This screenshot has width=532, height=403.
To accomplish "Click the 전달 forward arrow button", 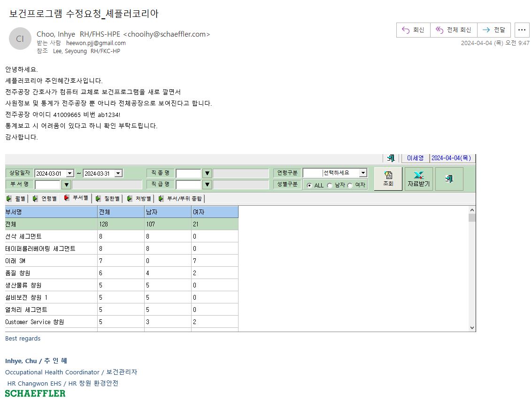I will (494, 30).
